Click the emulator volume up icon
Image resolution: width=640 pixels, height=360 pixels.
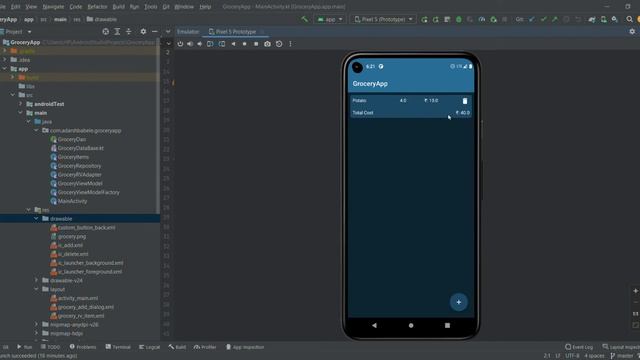click(190, 44)
